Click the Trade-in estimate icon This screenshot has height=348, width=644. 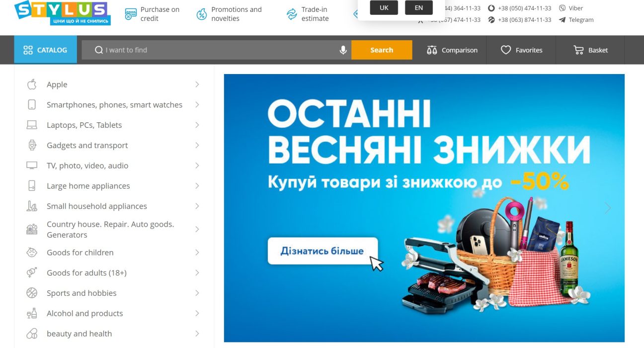pyautogui.click(x=292, y=14)
